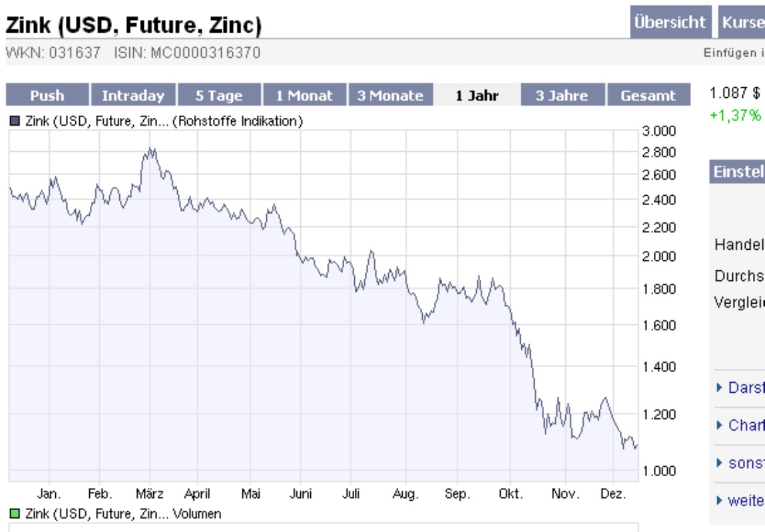Image resolution: width=765 pixels, height=532 pixels.
Task: Click the dark blue Rohstoffe Indikation legend square
Action: tap(15, 122)
